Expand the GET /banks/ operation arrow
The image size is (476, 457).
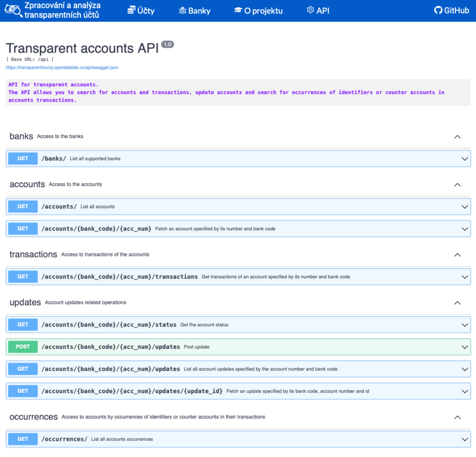click(x=464, y=158)
